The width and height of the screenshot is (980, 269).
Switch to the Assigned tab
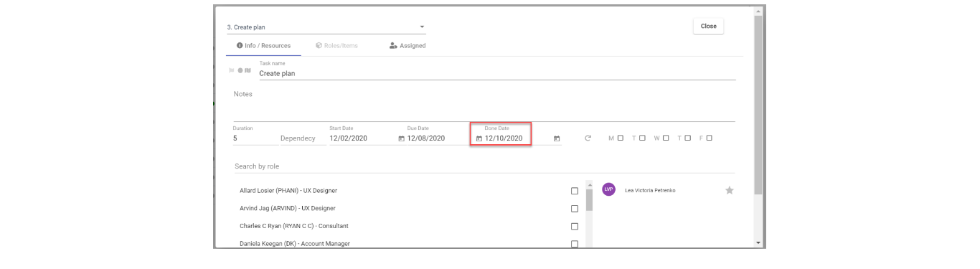click(x=407, y=46)
